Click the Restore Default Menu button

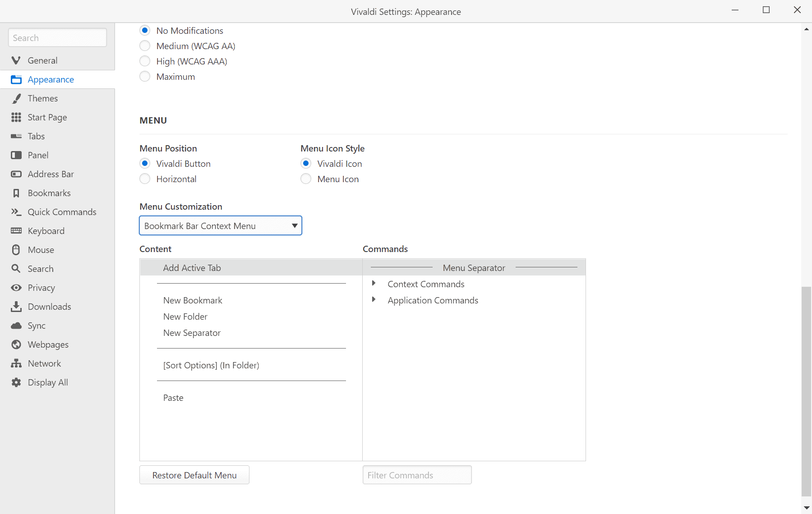194,475
